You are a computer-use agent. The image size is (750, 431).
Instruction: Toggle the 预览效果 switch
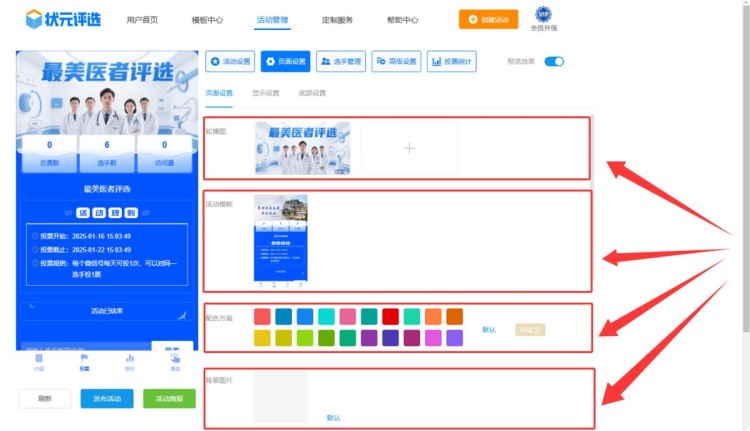553,62
